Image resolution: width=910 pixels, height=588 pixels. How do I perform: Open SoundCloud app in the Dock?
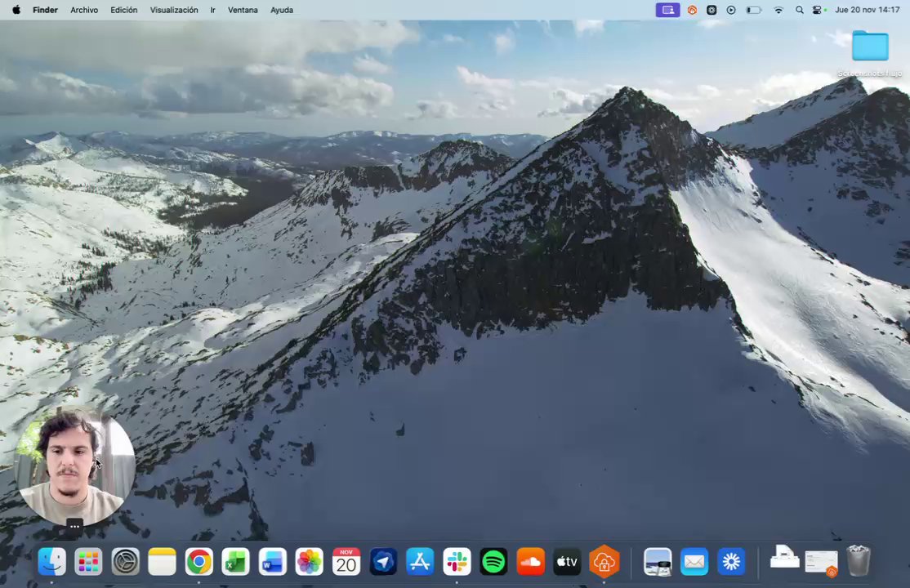pos(530,562)
